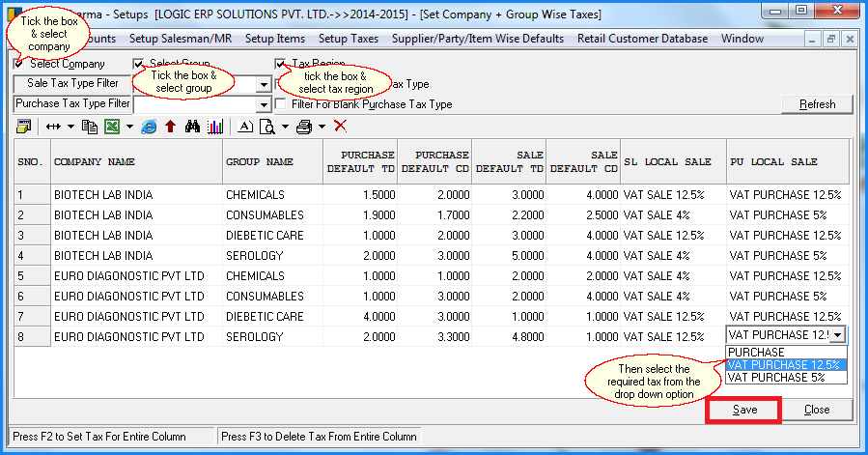This screenshot has height=455, width=868.
Task: Click the SL LOCAL SALE column header
Action: click(x=673, y=162)
